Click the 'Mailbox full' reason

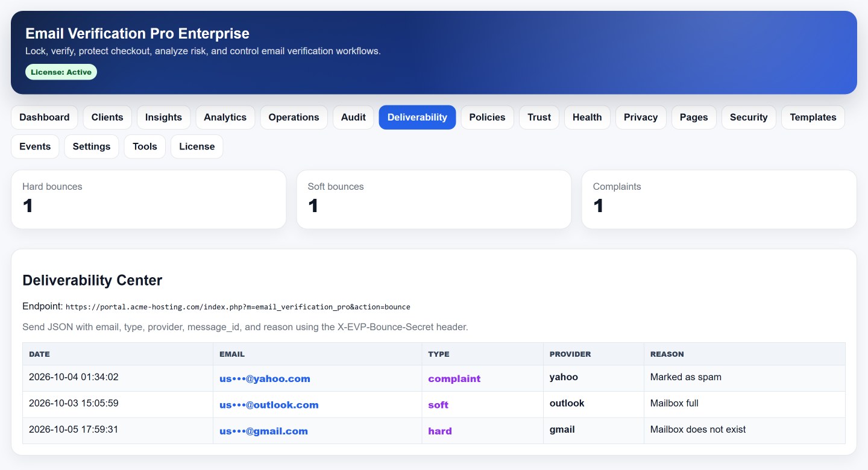(x=675, y=403)
